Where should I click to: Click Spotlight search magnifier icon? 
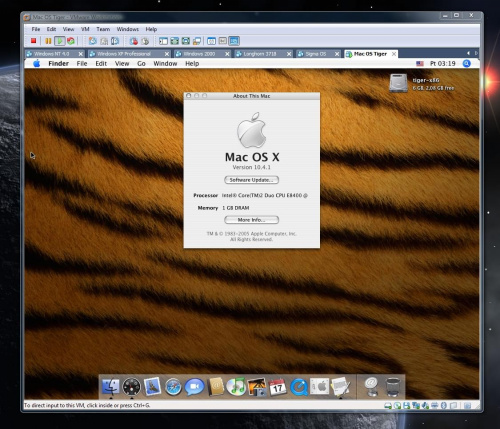pos(467,63)
